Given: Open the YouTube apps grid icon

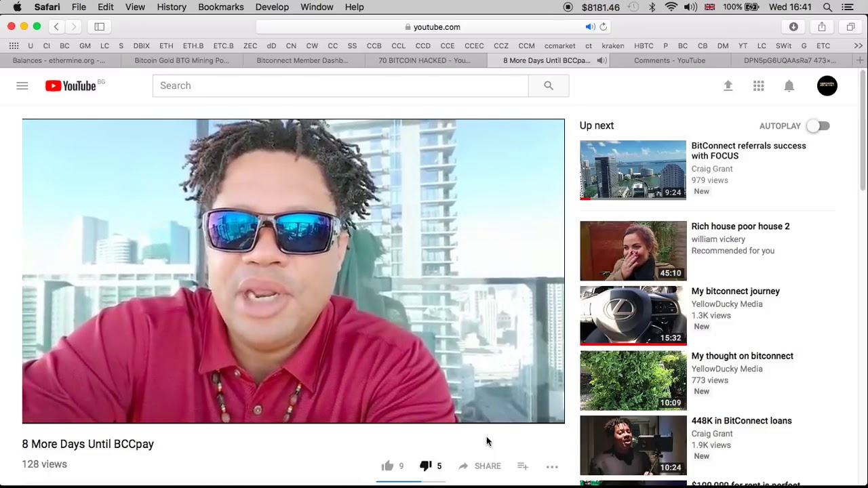Looking at the screenshot, I should (758, 85).
